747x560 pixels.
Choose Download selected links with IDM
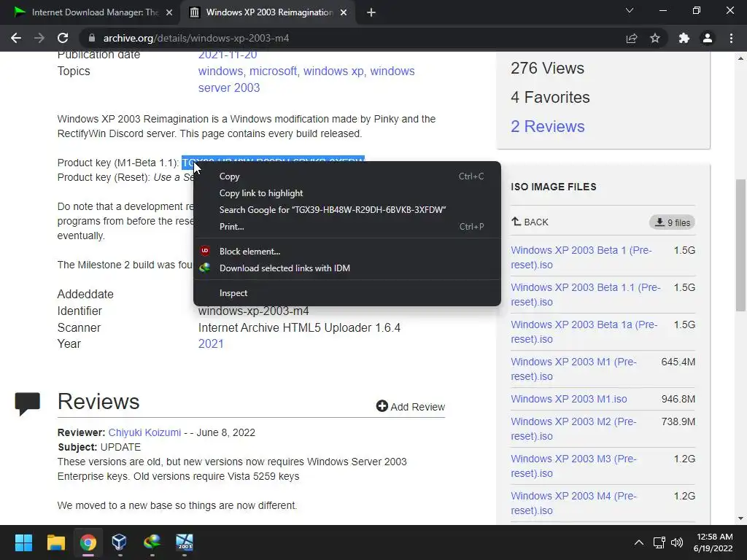347,268
